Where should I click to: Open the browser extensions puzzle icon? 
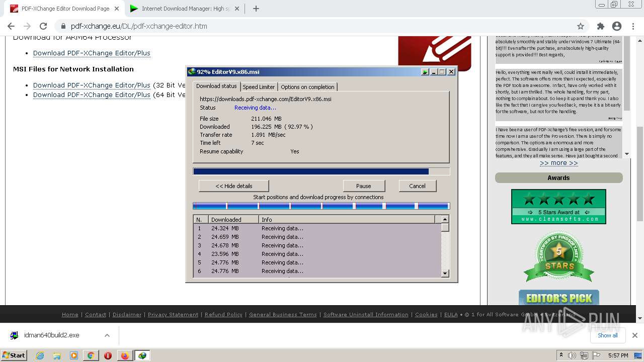[600, 26]
